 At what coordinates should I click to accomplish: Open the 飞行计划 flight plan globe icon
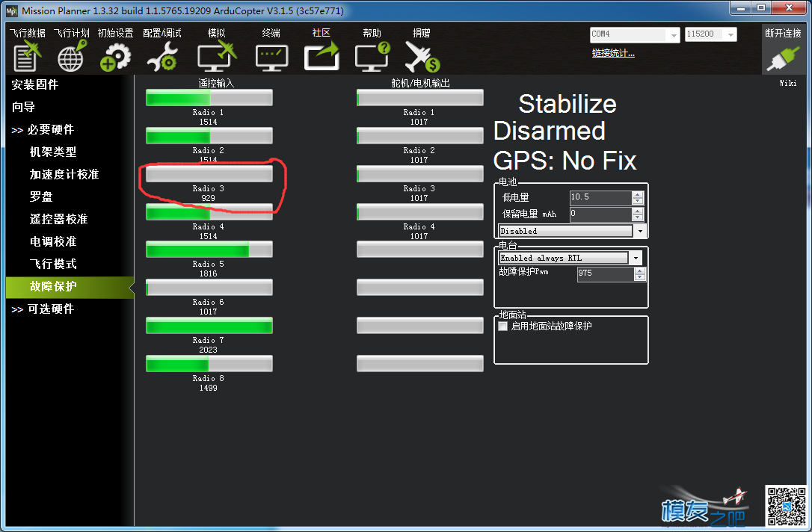coord(72,56)
